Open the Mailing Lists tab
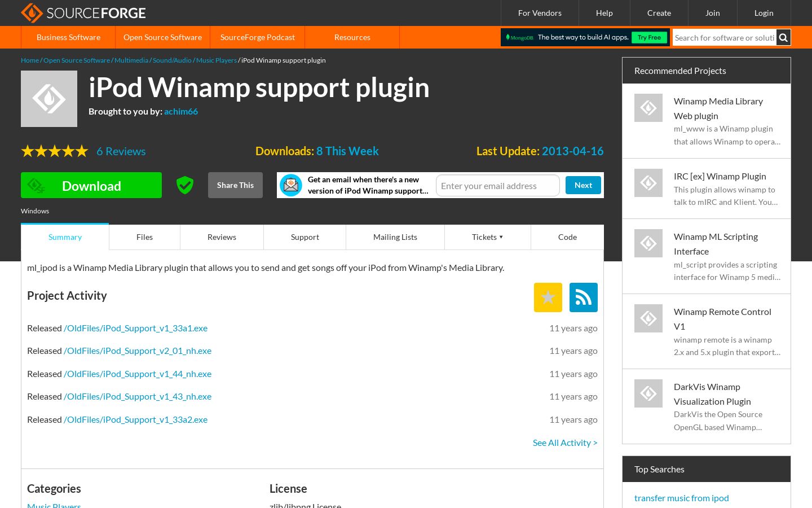812x508 pixels. click(x=395, y=237)
